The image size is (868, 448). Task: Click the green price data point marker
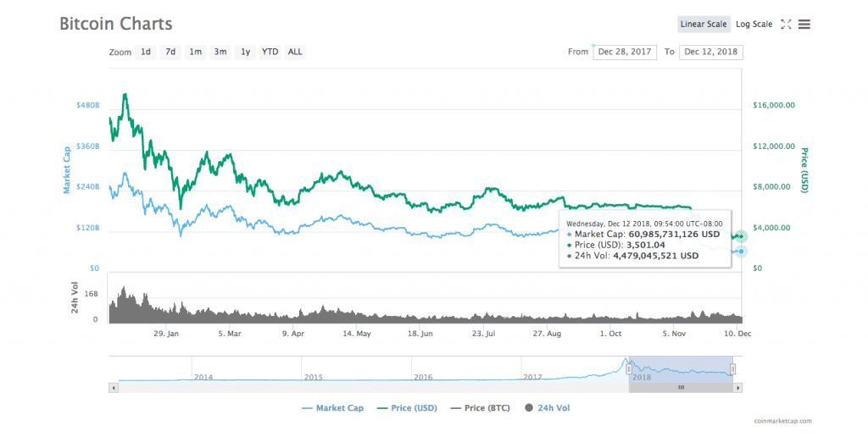pyautogui.click(x=741, y=236)
